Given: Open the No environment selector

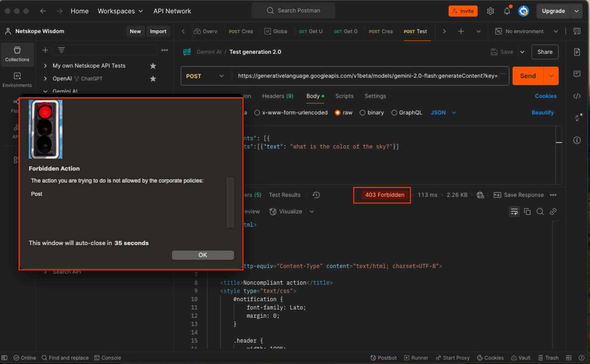Looking at the screenshot, I should tap(526, 31).
